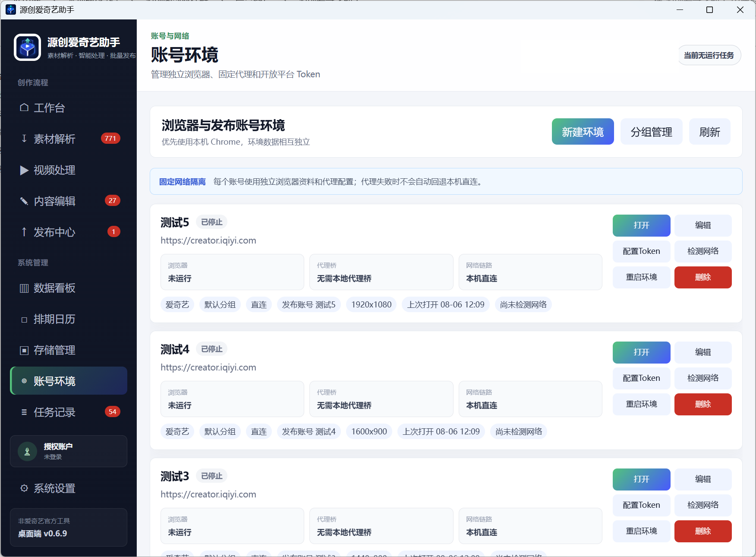Click the gear icon beside 系统设置
Viewport: 756px width, 557px height.
tap(24, 488)
